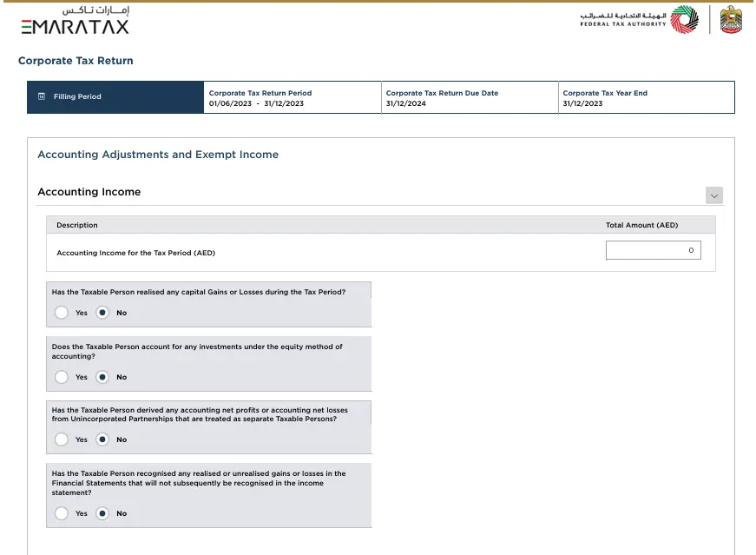Click the Corporate Tax Return Period cell

pyautogui.click(x=292, y=98)
